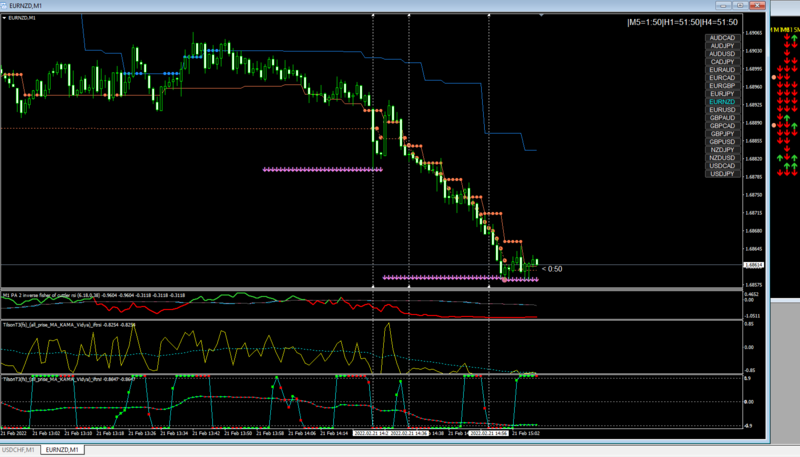Select the AUDJPY symbol button
Screen dimensions: 800x457
[722, 46]
